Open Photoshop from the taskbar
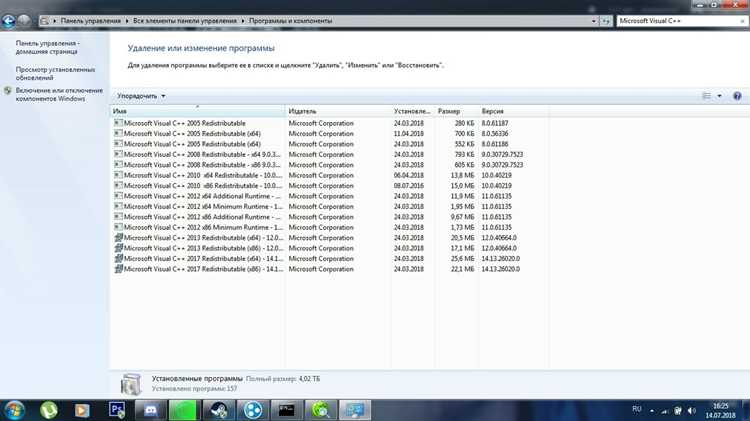 coord(117,410)
